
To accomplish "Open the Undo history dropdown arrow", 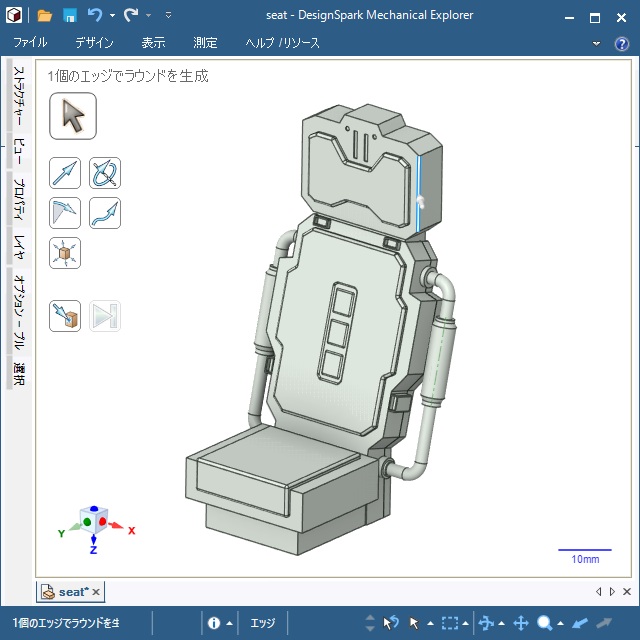I will click(112, 16).
